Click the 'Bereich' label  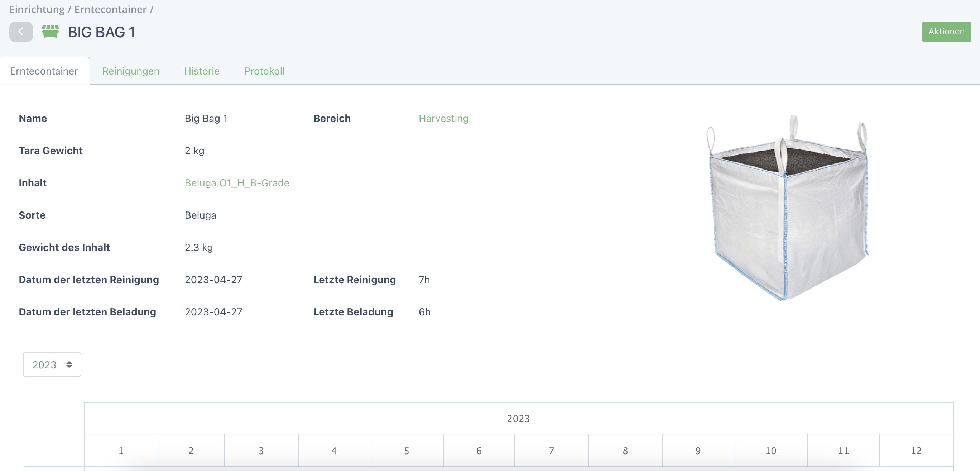pyautogui.click(x=332, y=118)
